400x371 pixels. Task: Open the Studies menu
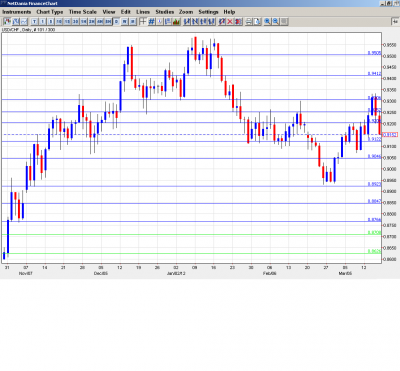click(x=165, y=12)
